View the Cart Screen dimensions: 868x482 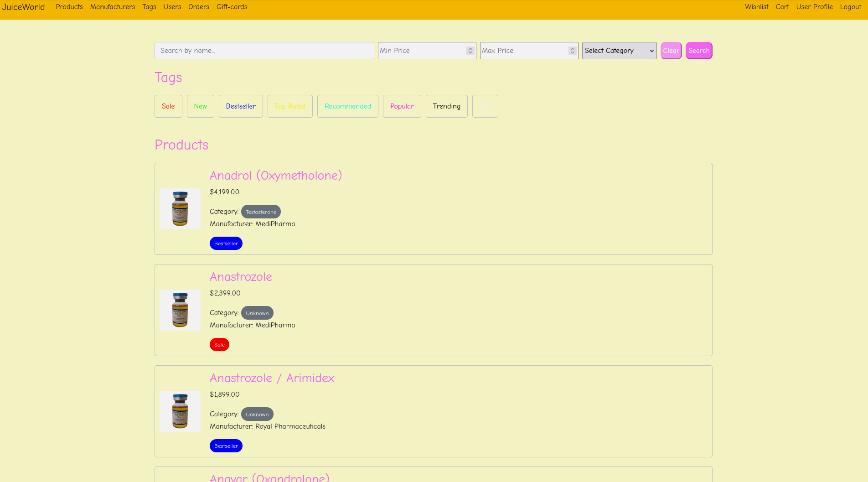pyautogui.click(x=782, y=7)
